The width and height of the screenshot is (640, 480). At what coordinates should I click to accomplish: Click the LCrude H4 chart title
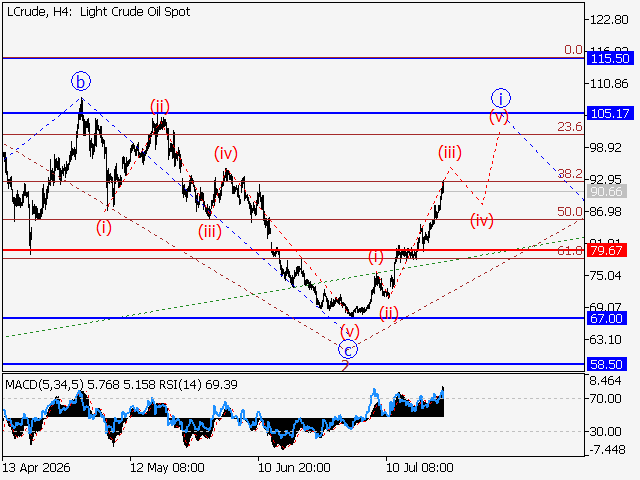pyautogui.click(x=98, y=12)
